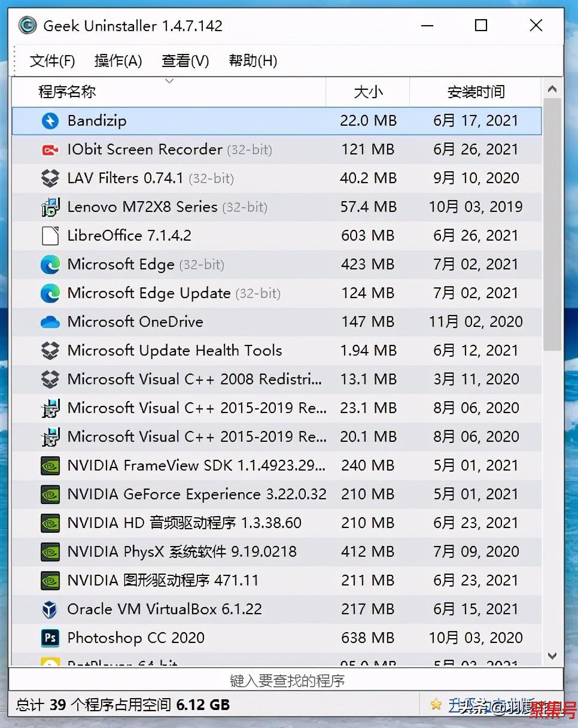Click the NVIDIA GeForce Experience icon
The width and height of the screenshot is (578, 728).
click(50, 495)
